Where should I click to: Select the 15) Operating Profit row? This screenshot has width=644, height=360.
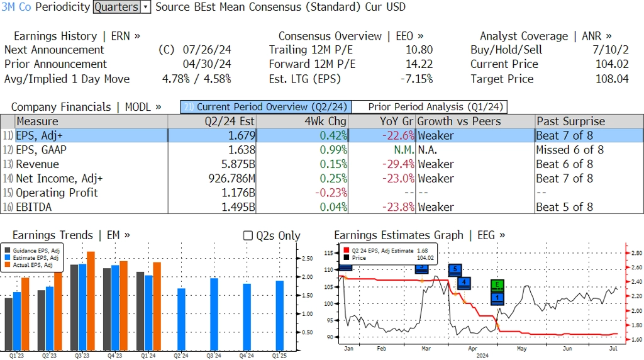pyautogui.click(x=322, y=193)
